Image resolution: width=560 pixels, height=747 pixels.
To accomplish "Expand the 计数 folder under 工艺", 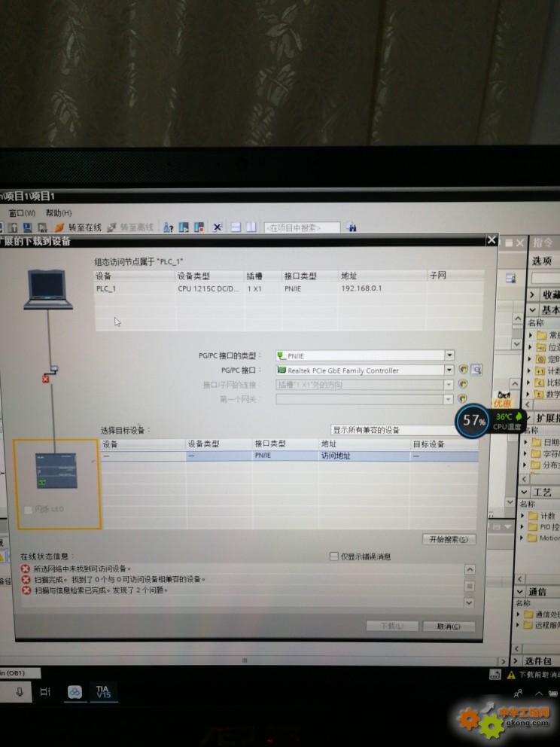I will click(522, 516).
